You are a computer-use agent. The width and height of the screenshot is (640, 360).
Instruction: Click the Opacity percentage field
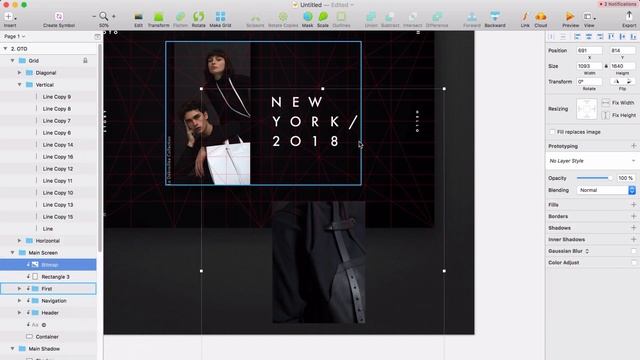pos(625,178)
